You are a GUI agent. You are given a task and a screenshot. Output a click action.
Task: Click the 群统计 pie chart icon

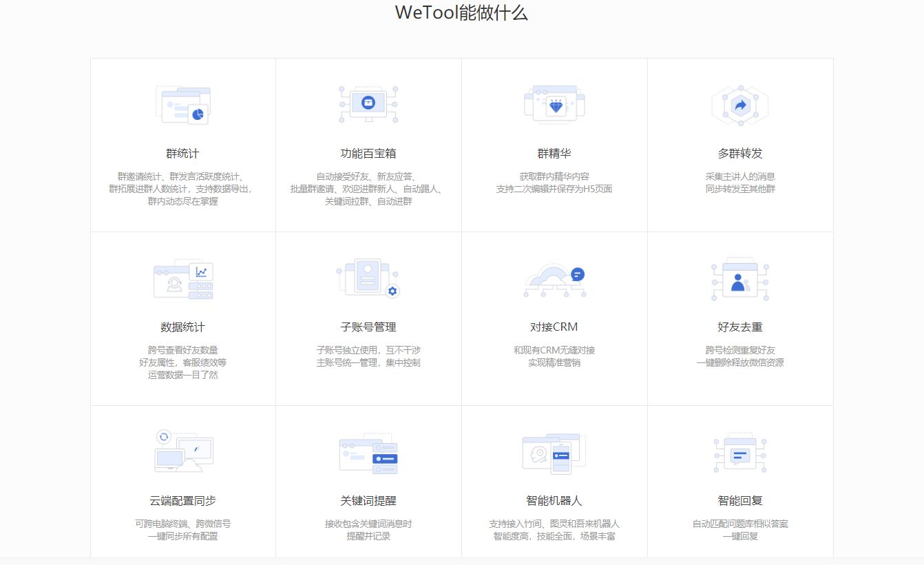[182, 105]
